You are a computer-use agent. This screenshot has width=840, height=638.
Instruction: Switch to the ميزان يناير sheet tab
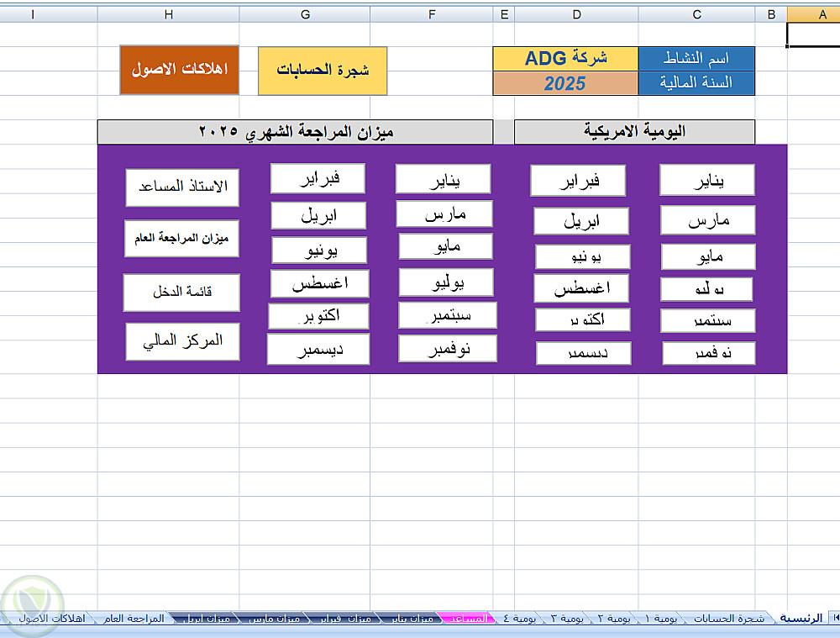click(x=412, y=618)
